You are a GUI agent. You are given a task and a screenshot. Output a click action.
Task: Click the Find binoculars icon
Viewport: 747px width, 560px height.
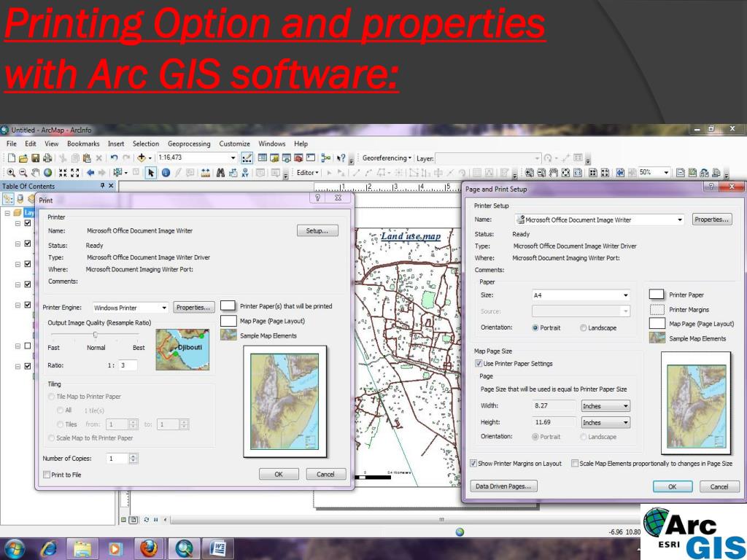(x=220, y=173)
